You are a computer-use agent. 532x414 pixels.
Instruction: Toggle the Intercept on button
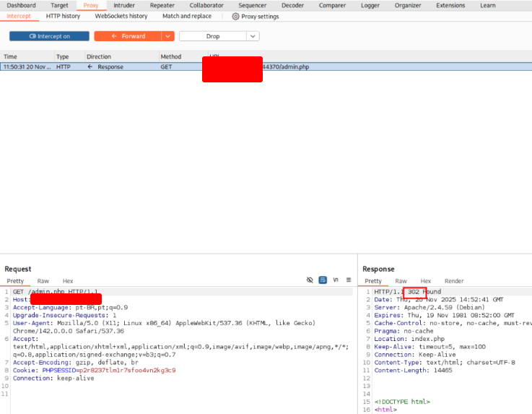tap(49, 36)
